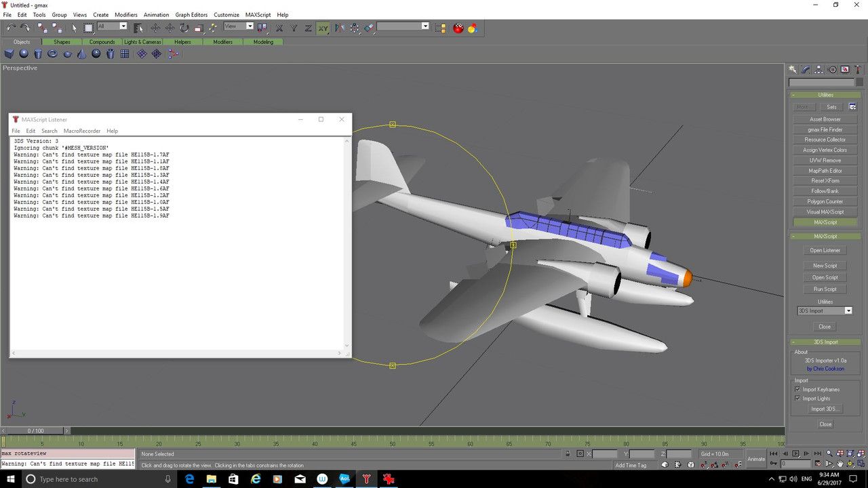Viewport: 868px width, 488px height.
Task: Create a Torus primitive from Objects shelf
Action: coord(52,54)
